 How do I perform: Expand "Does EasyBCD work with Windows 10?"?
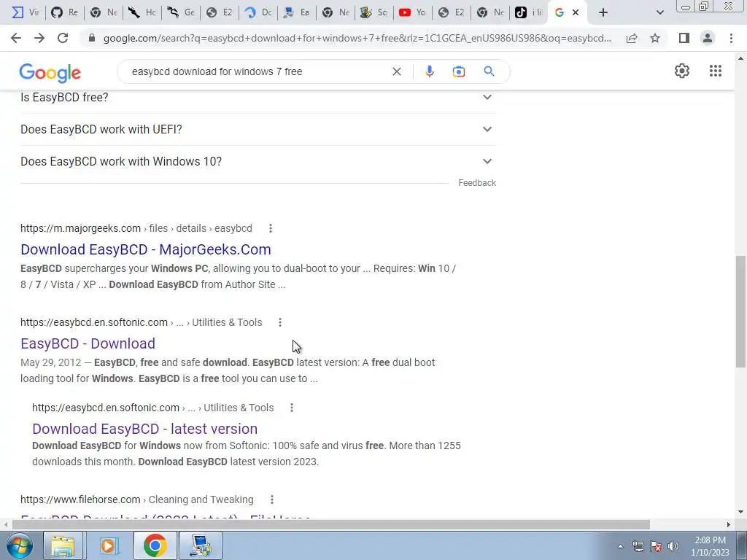(258, 161)
